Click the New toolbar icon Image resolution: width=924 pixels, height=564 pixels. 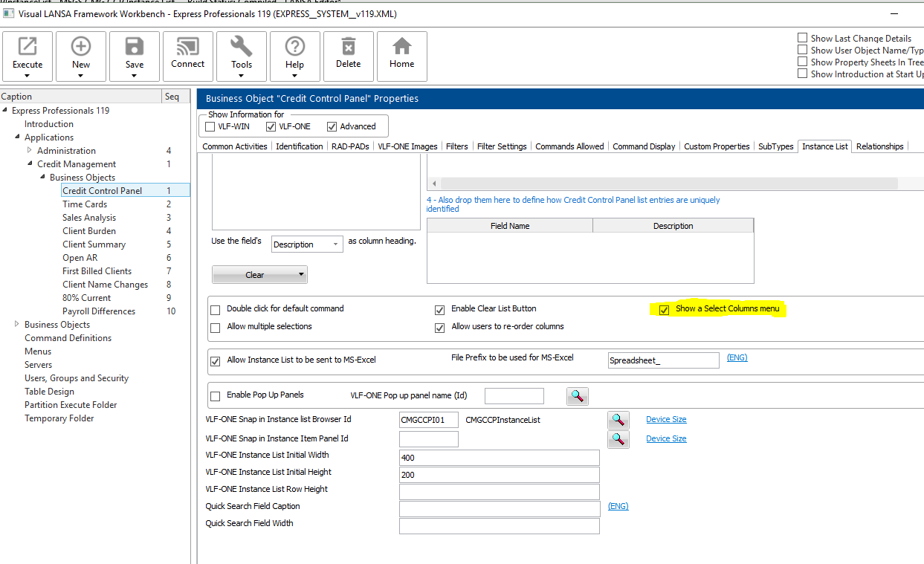point(81,46)
